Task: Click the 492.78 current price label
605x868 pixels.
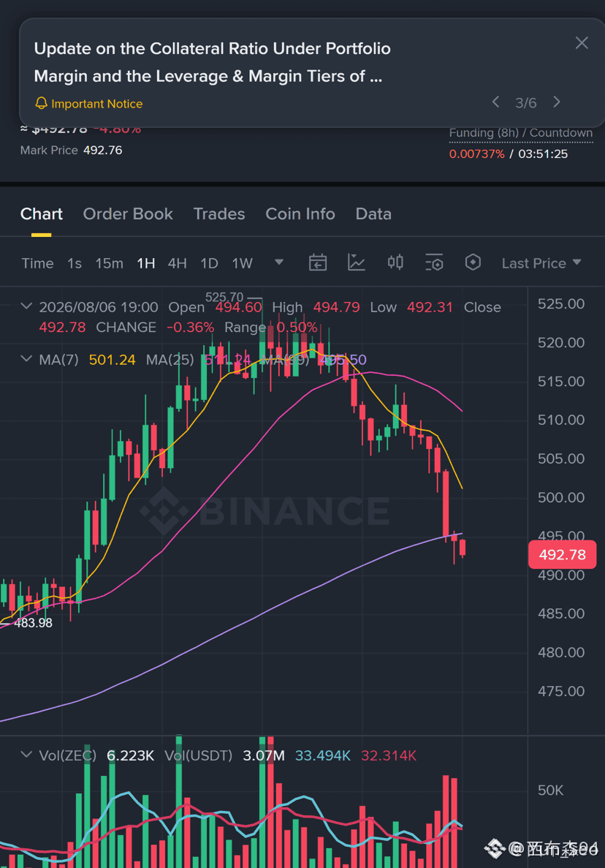Action: click(563, 555)
